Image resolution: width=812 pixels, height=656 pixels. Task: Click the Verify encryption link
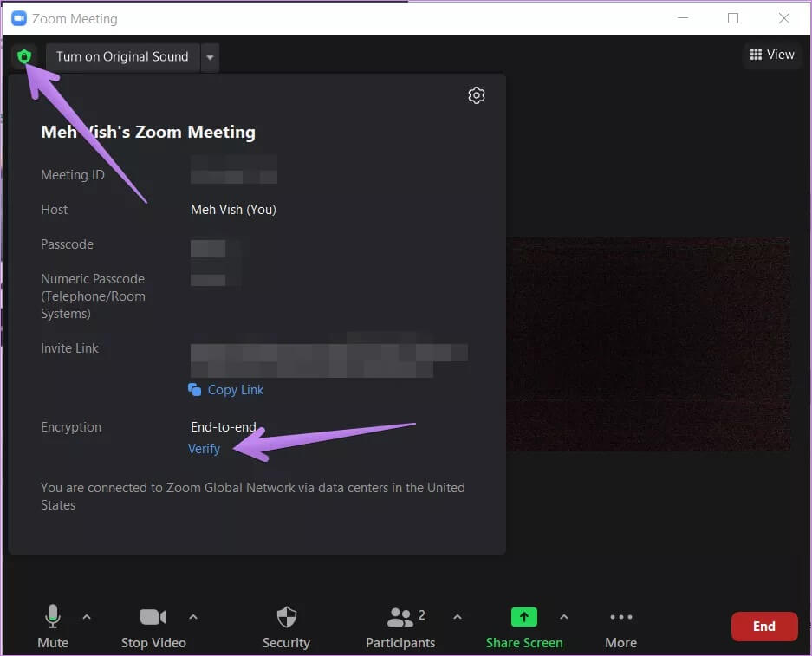point(204,448)
